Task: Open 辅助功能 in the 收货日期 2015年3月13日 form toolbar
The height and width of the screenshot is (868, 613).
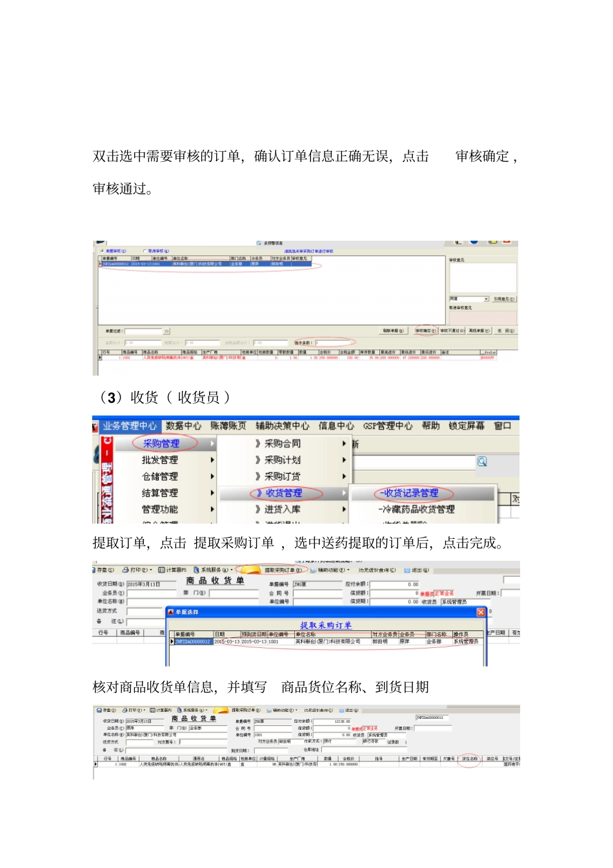Action: click(x=331, y=570)
